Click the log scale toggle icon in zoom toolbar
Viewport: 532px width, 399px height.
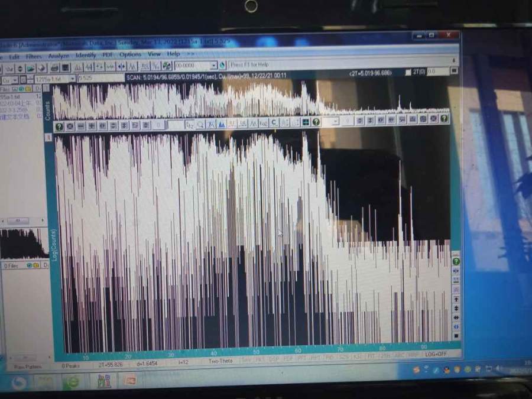pos(263,123)
